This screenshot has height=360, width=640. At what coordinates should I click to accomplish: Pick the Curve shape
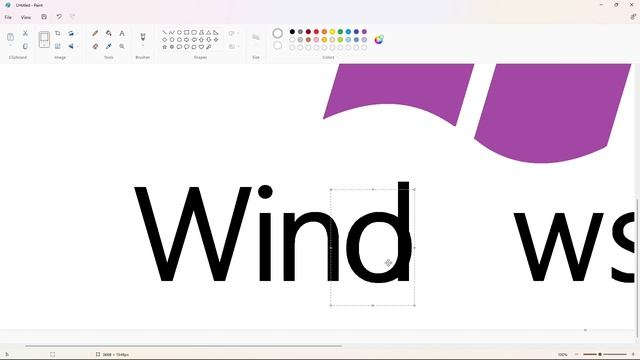tap(172, 32)
